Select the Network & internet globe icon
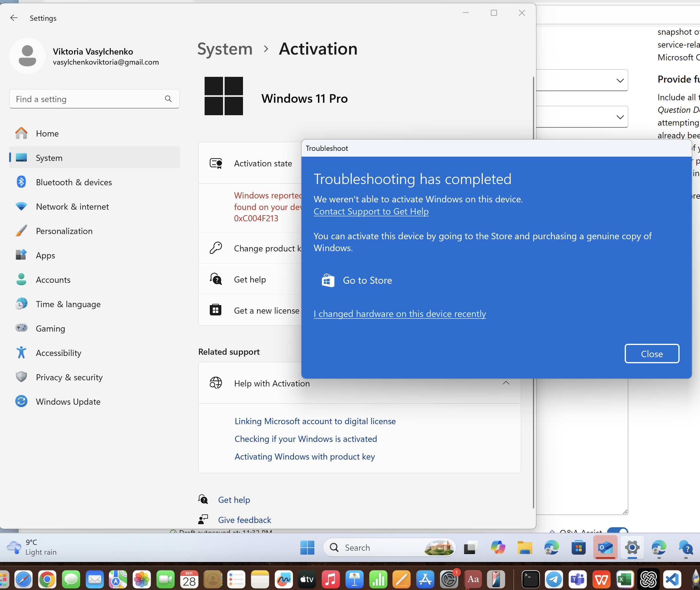Image resolution: width=700 pixels, height=590 pixels. [21, 206]
